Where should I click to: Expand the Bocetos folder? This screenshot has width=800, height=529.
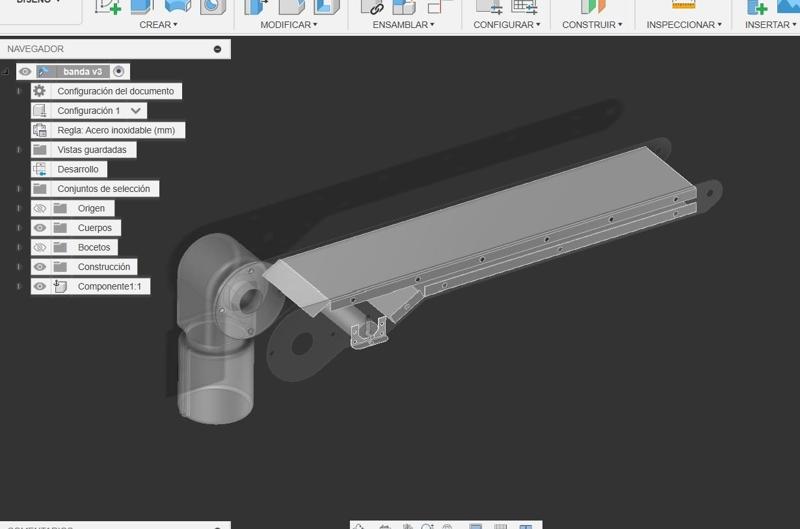click(x=19, y=247)
